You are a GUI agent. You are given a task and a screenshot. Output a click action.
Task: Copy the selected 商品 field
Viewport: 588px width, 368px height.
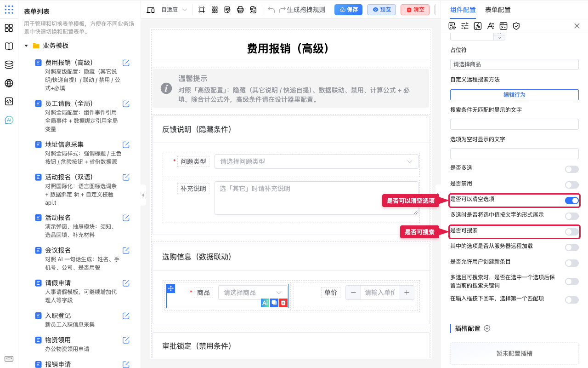point(274,303)
